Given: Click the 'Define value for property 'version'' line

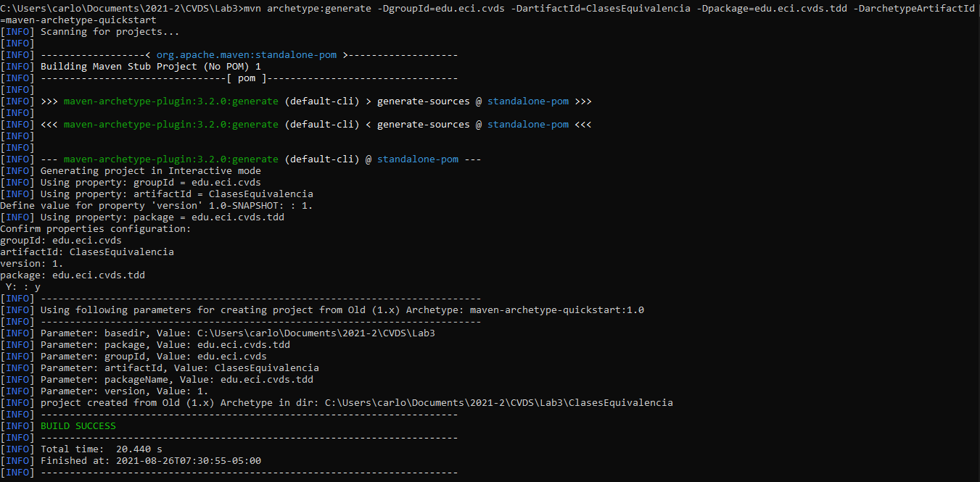Looking at the screenshot, I should (157, 206).
